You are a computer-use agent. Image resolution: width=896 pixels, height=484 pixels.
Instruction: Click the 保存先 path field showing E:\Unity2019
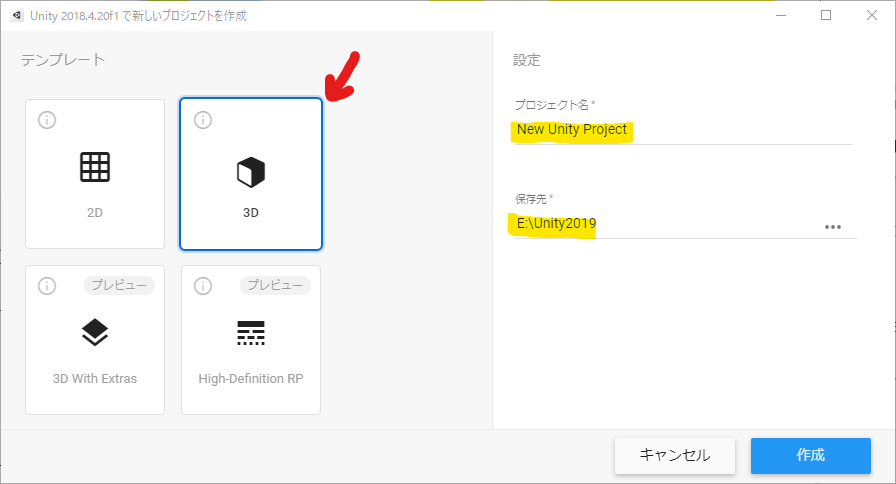[660, 225]
